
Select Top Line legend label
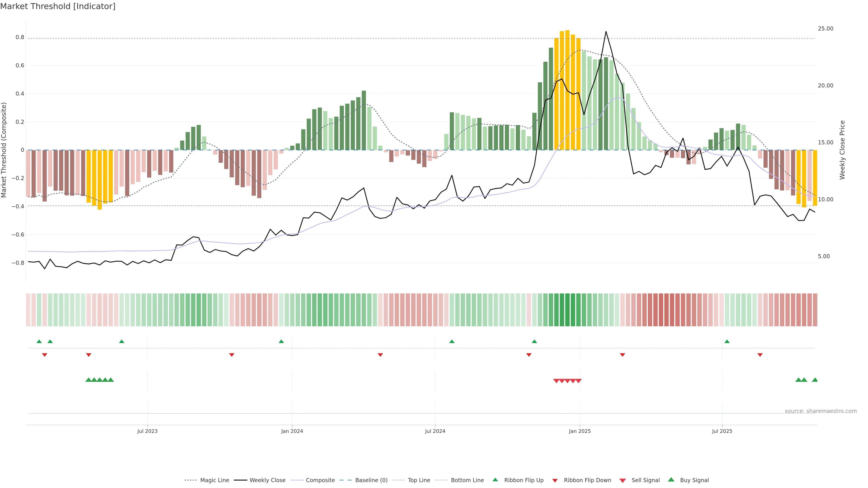click(x=419, y=480)
